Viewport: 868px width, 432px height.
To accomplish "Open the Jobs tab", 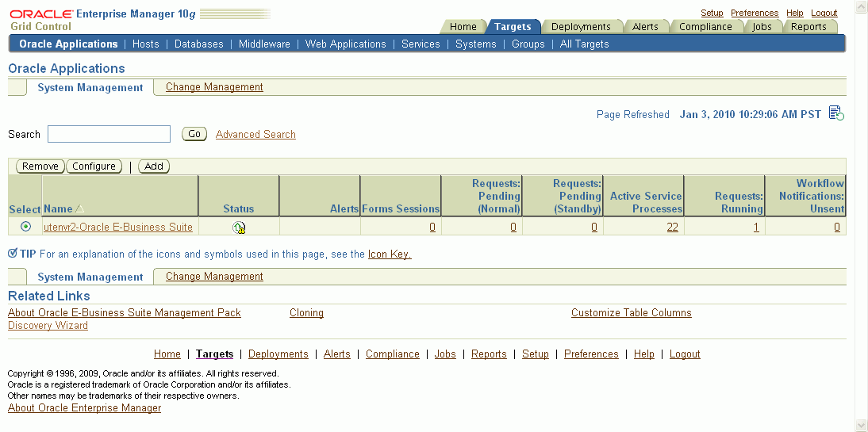I will (762, 26).
